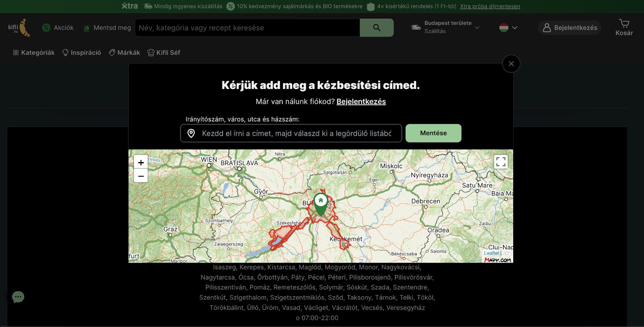Expand the Hungarian flag language selector

click(508, 28)
